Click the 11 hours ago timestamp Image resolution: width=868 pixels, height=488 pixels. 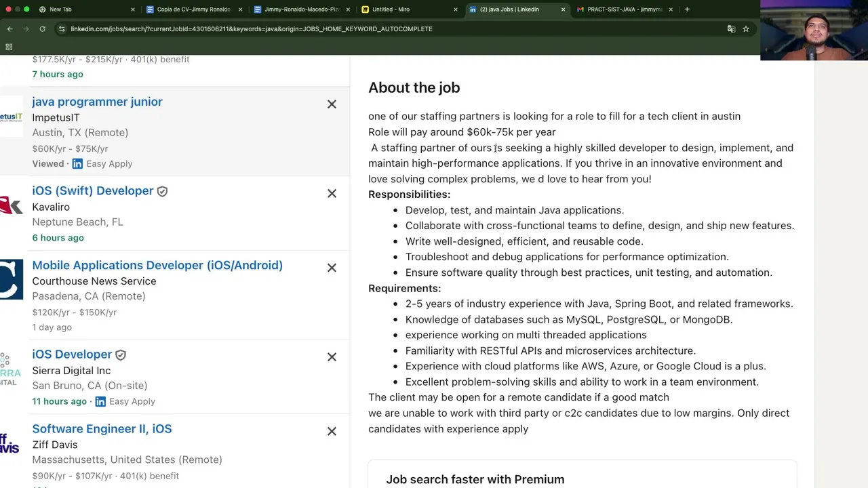(x=60, y=402)
